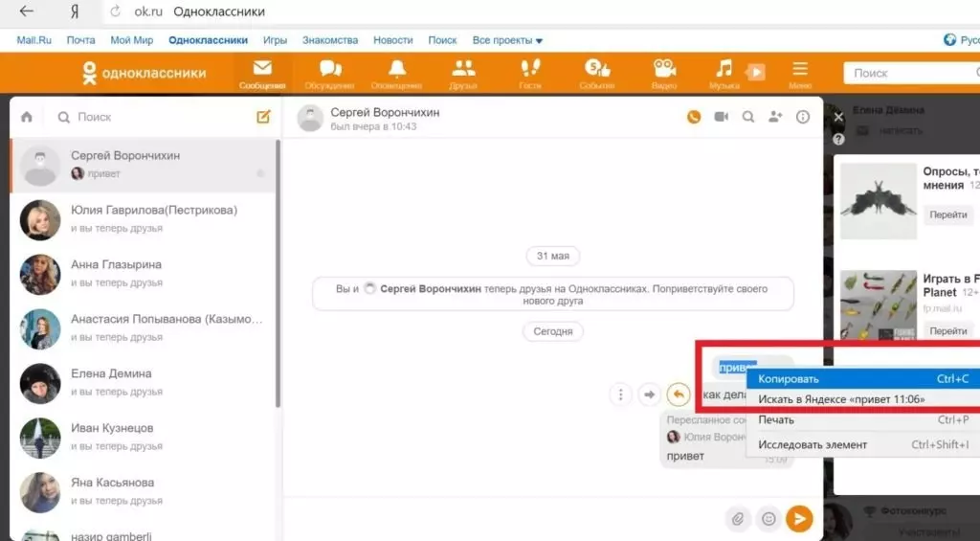Image resolution: width=980 pixels, height=541 pixels.
Task: Expand Все проекты dropdown
Action: pos(507,40)
